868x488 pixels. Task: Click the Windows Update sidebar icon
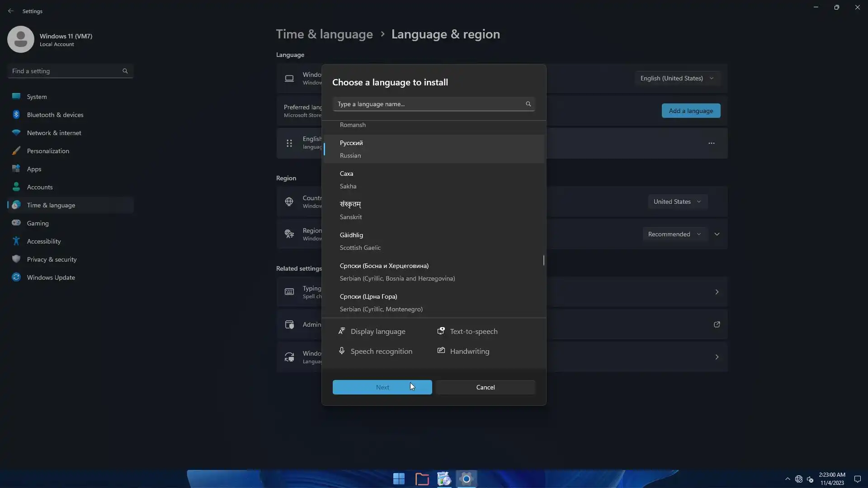pyautogui.click(x=16, y=277)
